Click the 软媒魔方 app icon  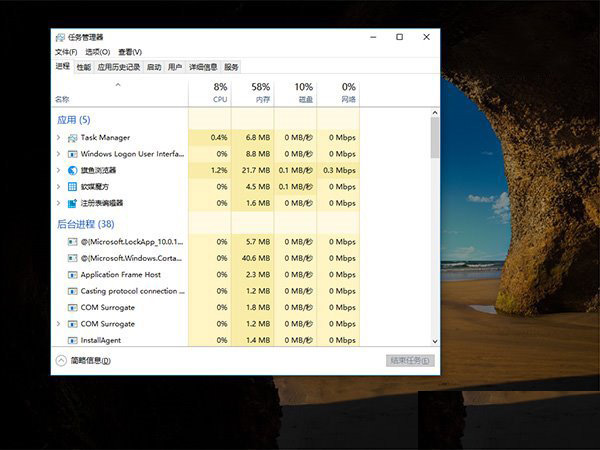click(72, 186)
